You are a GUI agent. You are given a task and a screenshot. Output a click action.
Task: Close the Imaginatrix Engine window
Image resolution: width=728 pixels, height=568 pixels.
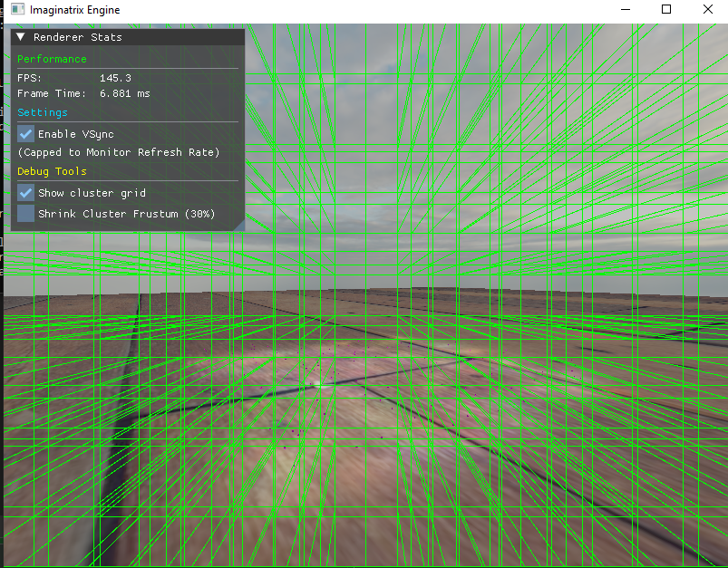(707, 9)
